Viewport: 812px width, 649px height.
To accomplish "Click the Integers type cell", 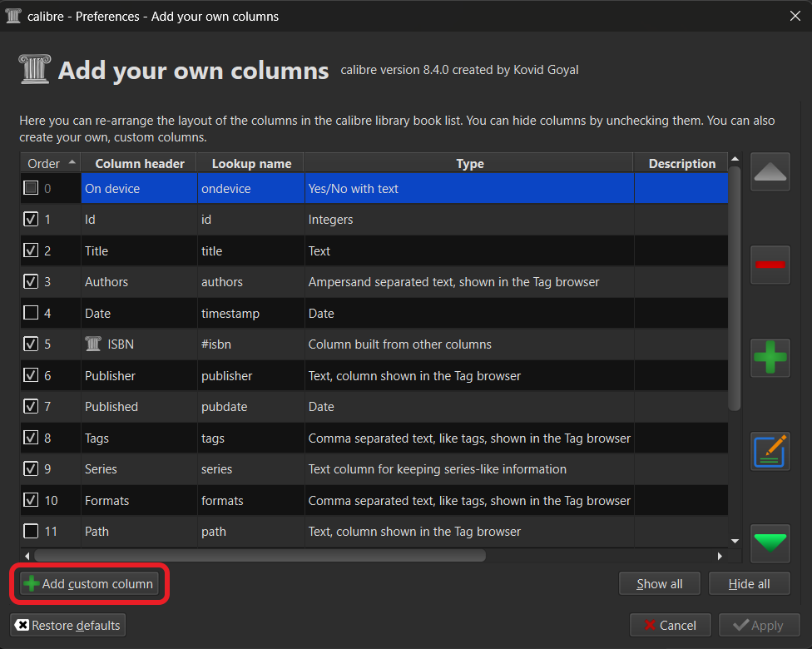I will point(469,219).
